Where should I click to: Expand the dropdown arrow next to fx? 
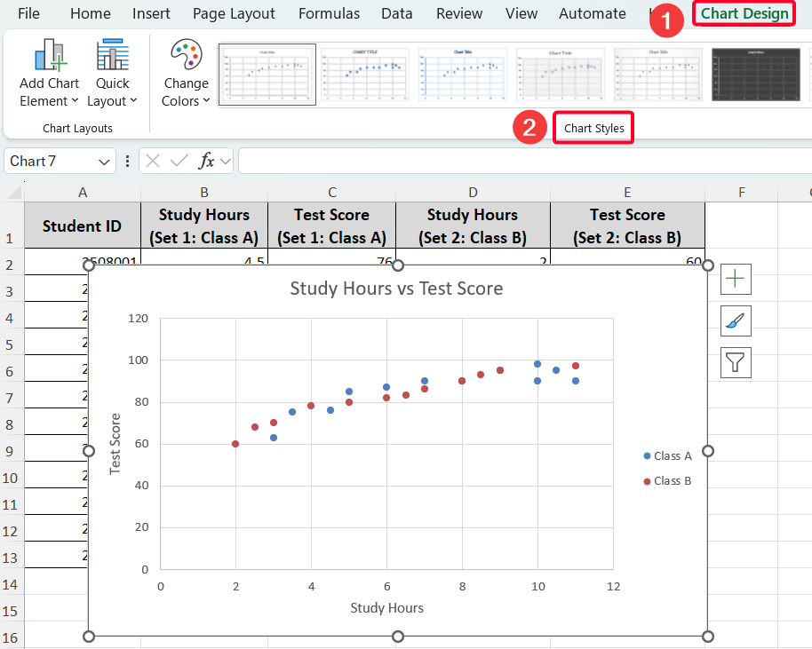pos(226,161)
